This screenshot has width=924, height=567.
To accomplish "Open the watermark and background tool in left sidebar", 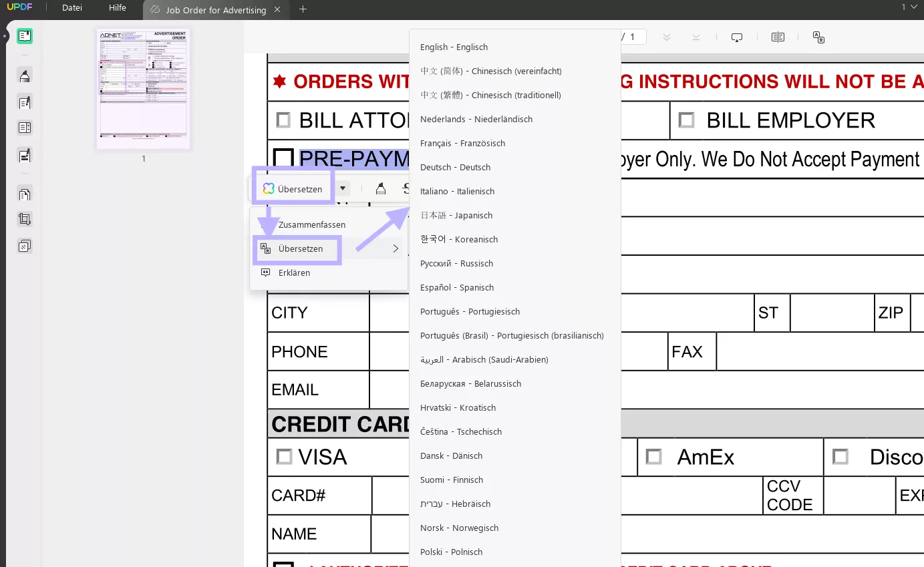I will [25, 246].
